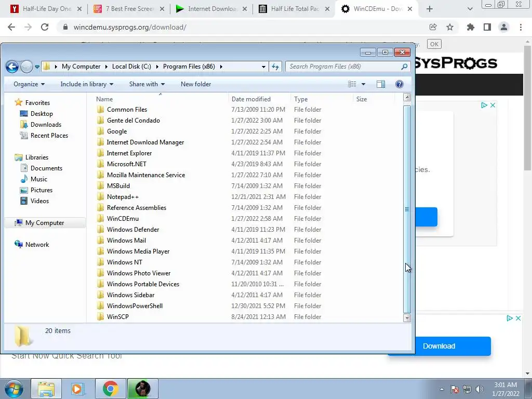Image resolution: width=532 pixels, height=399 pixels.
Task: Click in the Search Program Files (x86) field
Action: tap(343, 66)
